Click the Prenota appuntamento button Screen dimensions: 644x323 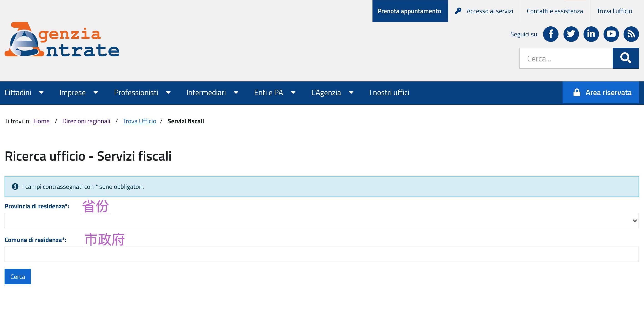point(410,11)
